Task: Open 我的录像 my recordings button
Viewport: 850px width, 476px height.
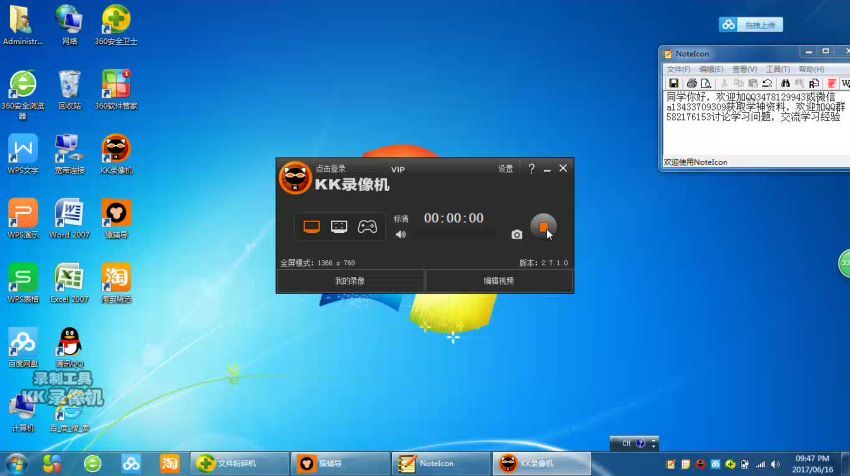Action: 350,281
